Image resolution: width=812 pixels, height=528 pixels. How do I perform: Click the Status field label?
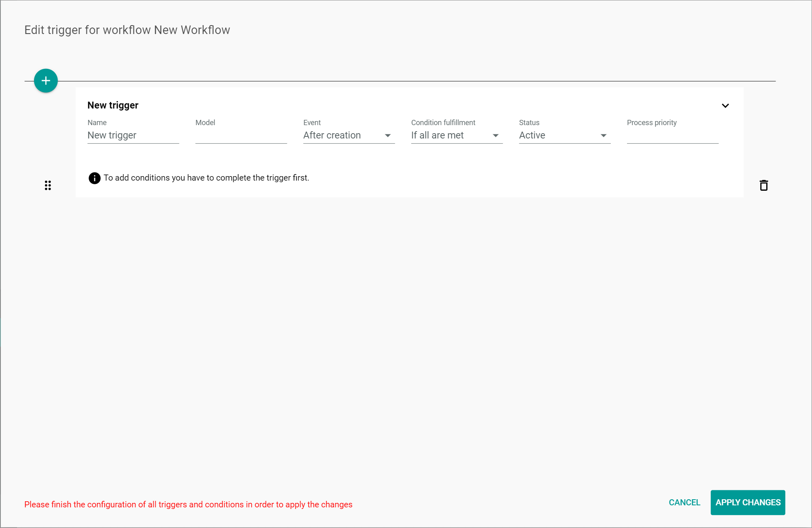click(529, 123)
